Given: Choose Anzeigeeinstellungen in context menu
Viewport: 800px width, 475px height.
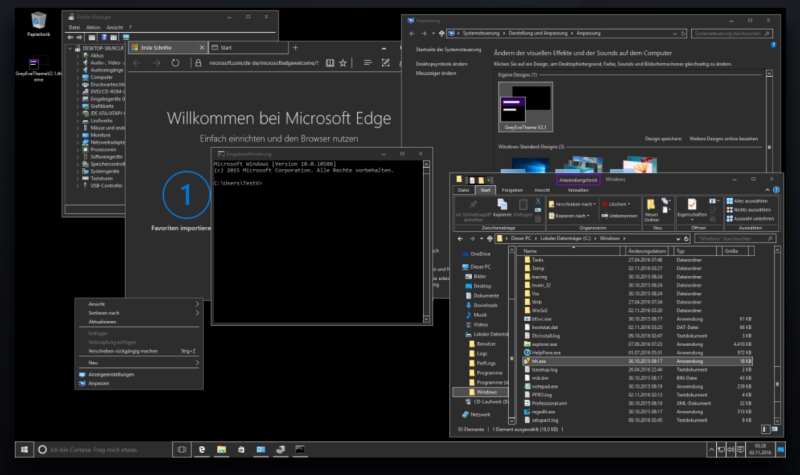Looking at the screenshot, I should [x=139, y=374].
